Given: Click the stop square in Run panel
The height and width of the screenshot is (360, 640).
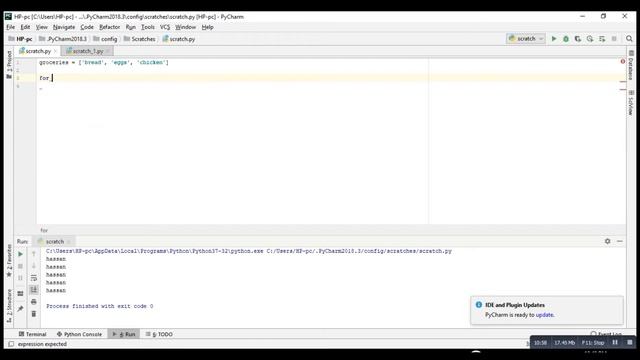Looking at the screenshot, I should [20, 266].
